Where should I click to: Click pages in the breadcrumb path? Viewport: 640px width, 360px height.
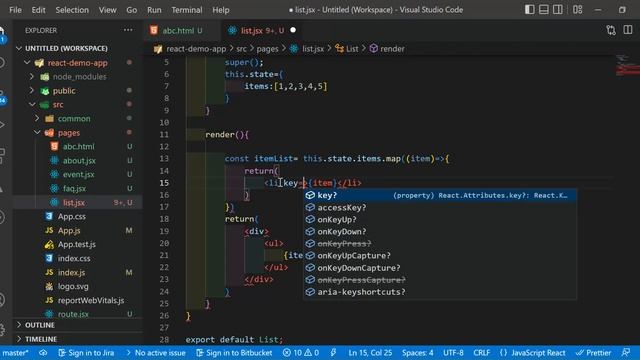click(267, 49)
